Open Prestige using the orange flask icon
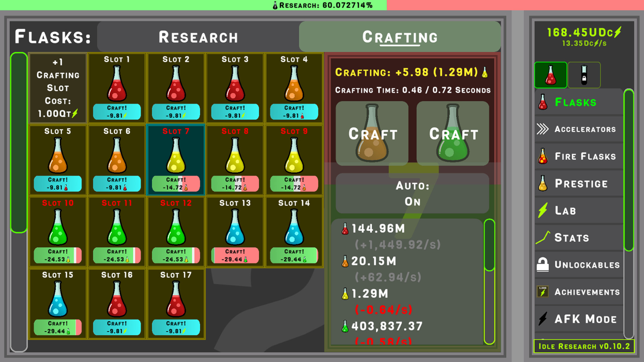 (543, 183)
